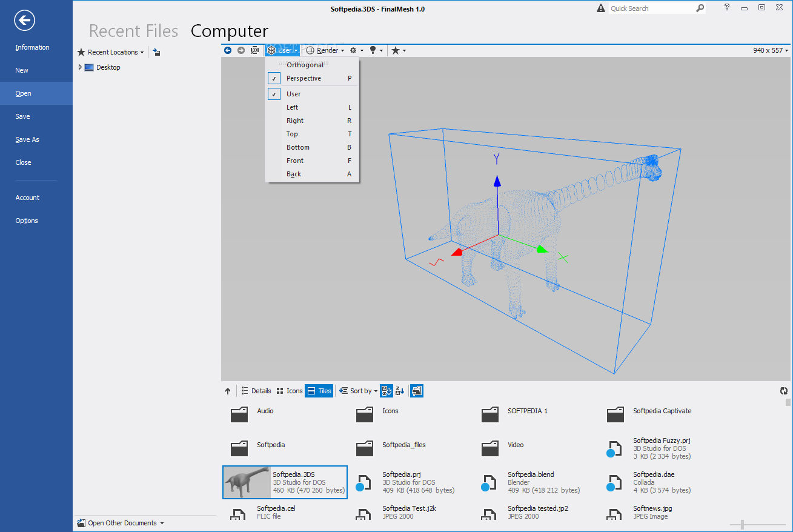Open the User view dropdown
Screen dimensions: 793x532
point(282,50)
